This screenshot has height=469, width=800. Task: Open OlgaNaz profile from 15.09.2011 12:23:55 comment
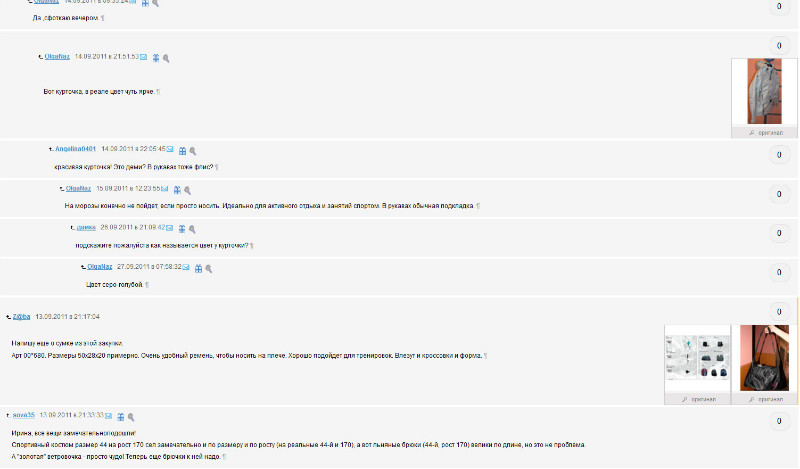(78, 188)
